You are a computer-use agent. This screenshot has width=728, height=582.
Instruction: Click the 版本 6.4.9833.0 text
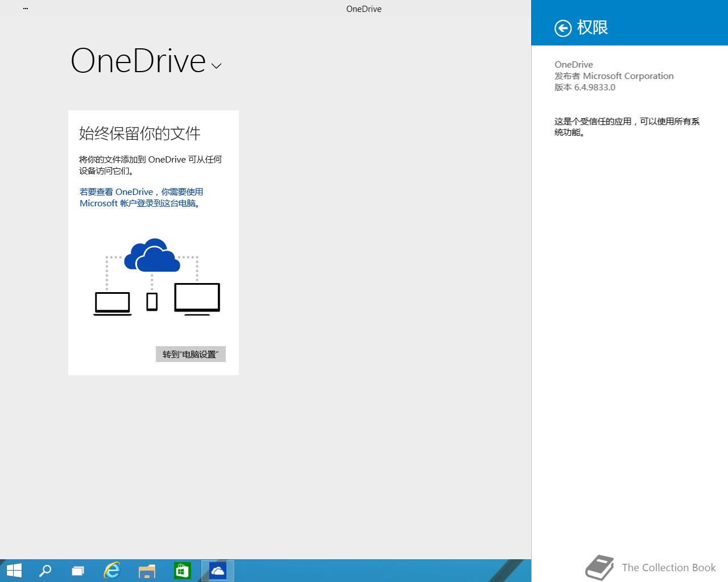[585, 87]
